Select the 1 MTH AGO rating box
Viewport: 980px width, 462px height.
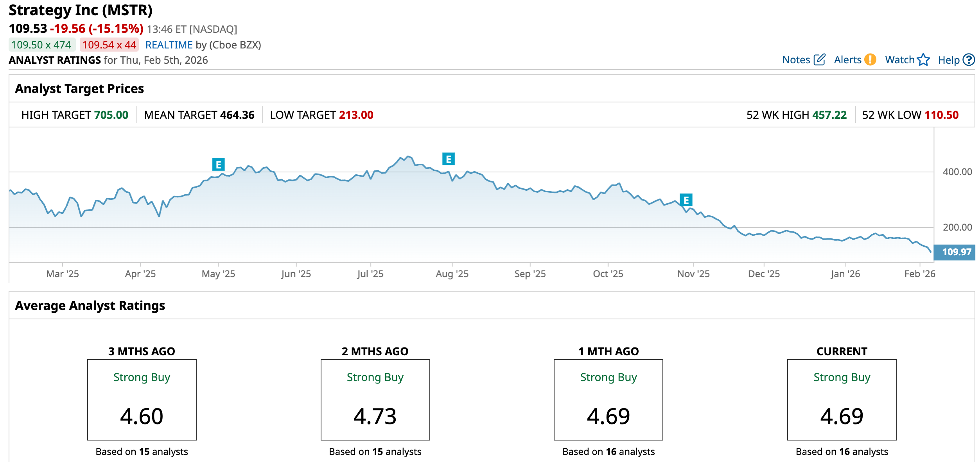coord(608,399)
